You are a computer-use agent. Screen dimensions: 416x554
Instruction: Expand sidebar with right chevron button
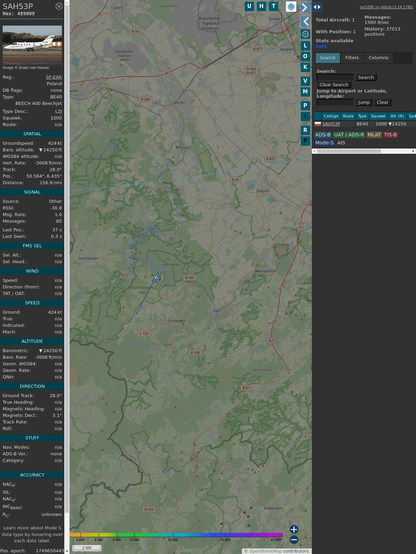tap(305, 7)
